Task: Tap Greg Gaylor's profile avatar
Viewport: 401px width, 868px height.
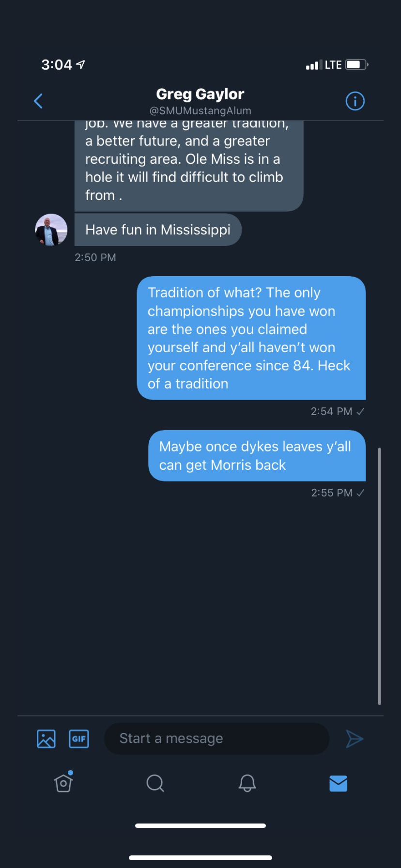Action: point(51,230)
